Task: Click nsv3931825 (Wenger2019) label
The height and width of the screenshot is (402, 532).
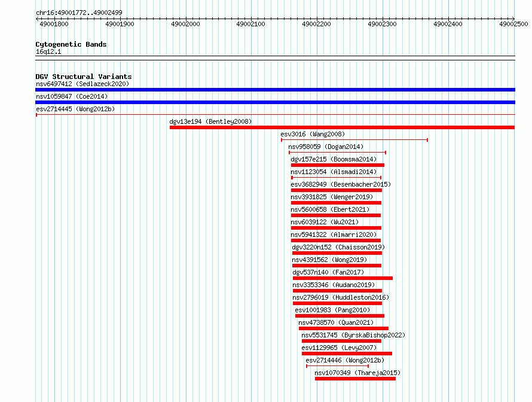Action: [332, 197]
